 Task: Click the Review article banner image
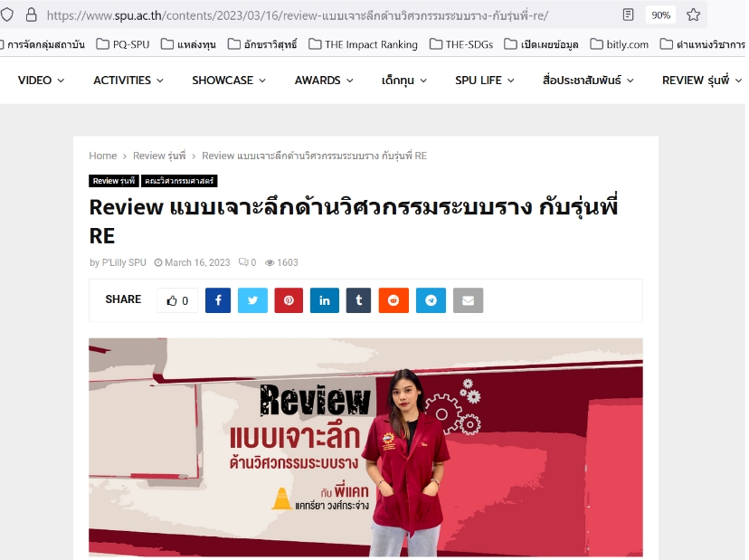(365, 447)
